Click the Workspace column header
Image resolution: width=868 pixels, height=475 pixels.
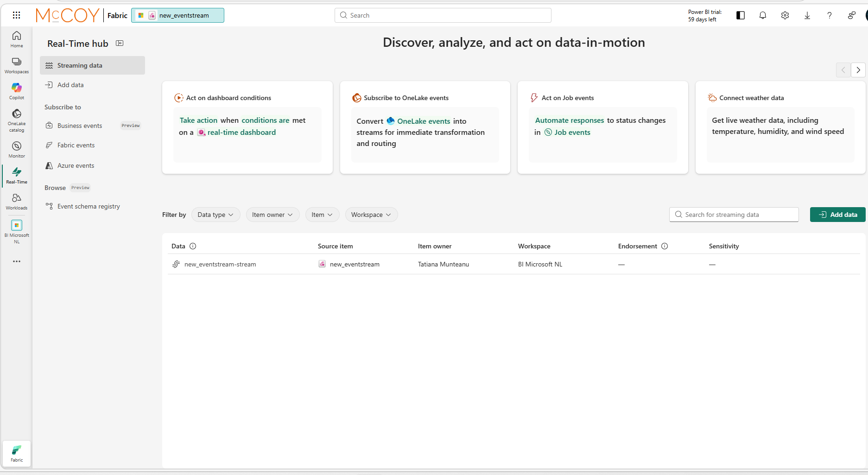[534, 246]
